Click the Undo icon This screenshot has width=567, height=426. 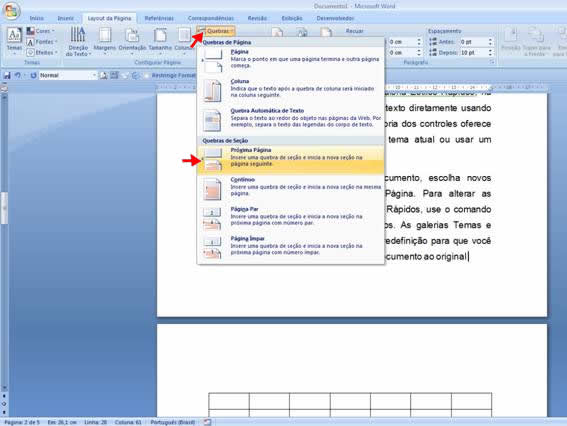[x=17, y=75]
